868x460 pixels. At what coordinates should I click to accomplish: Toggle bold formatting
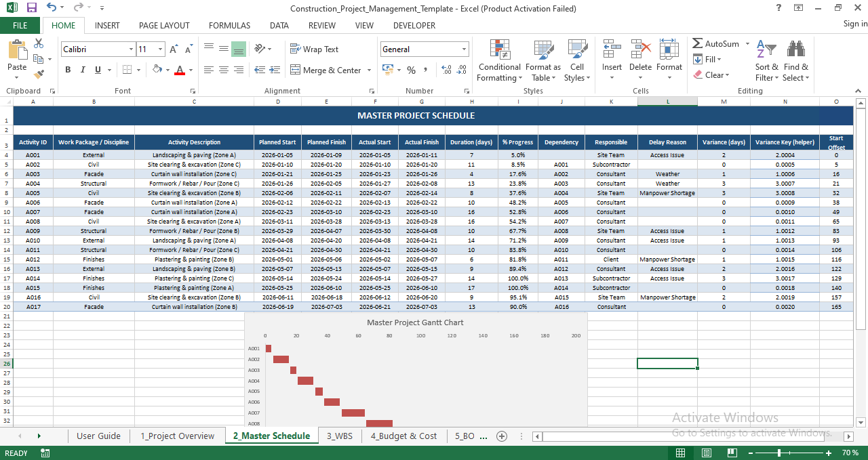67,70
